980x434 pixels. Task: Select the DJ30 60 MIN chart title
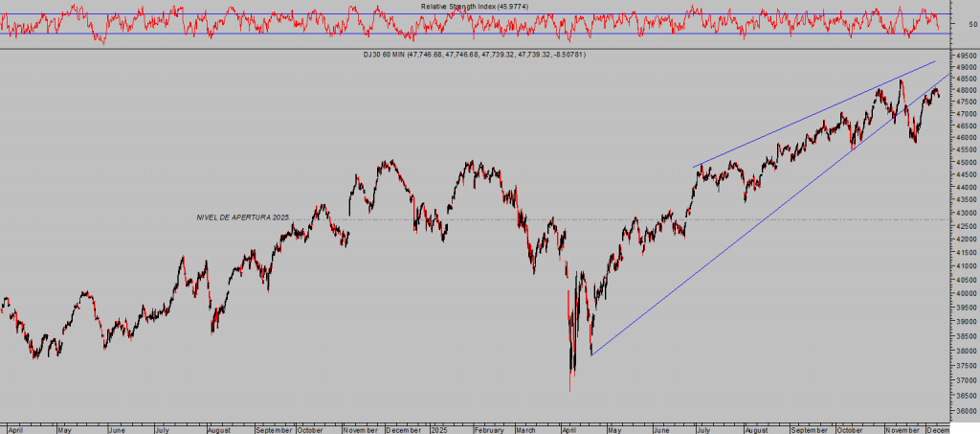pyautogui.click(x=497, y=55)
